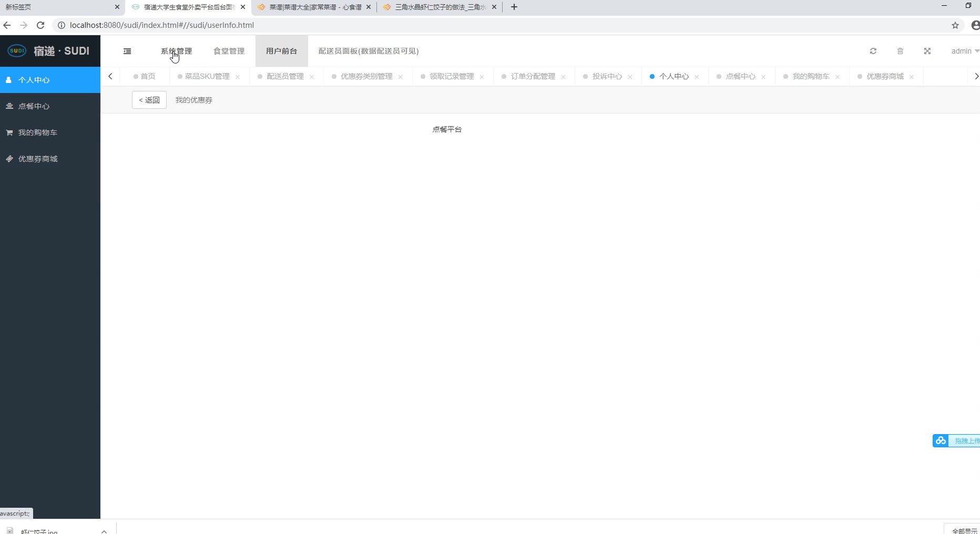
Task: Close the 领取记录管理 tab
Action: tap(482, 77)
